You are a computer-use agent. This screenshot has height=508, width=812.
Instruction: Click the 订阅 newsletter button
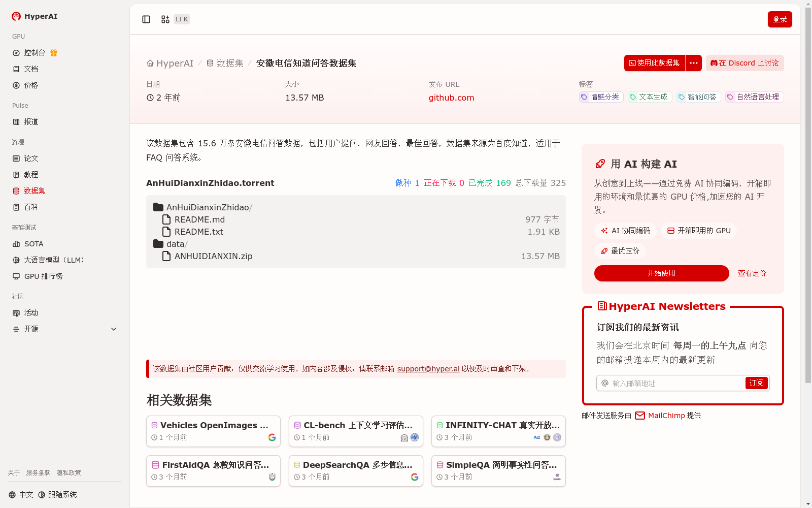pyautogui.click(x=757, y=383)
